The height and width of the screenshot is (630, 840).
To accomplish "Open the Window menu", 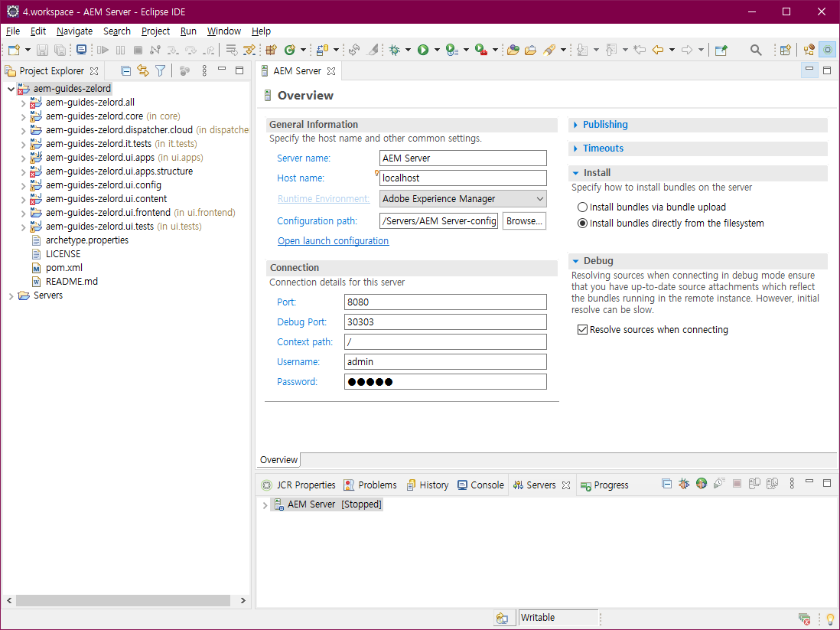I will click(x=224, y=31).
